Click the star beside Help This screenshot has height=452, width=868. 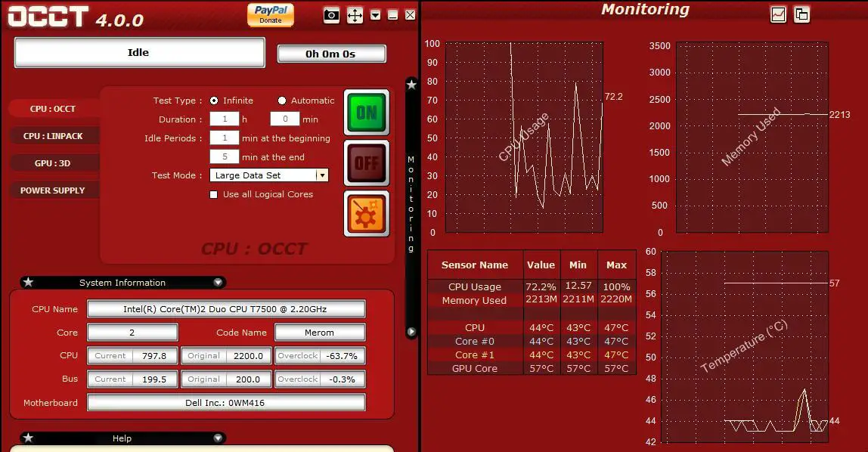pos(28,438)
